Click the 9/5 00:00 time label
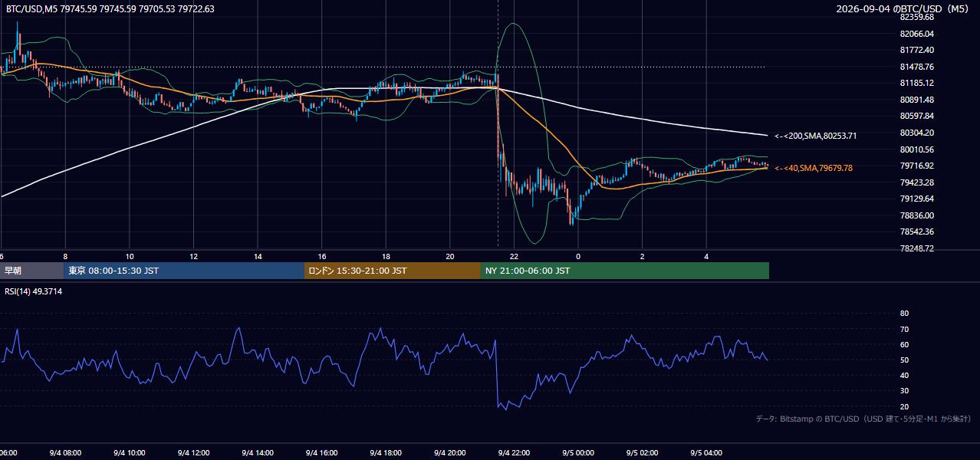Image resolution: width=980 pixels, height=460 pixels. pos(577,453)
